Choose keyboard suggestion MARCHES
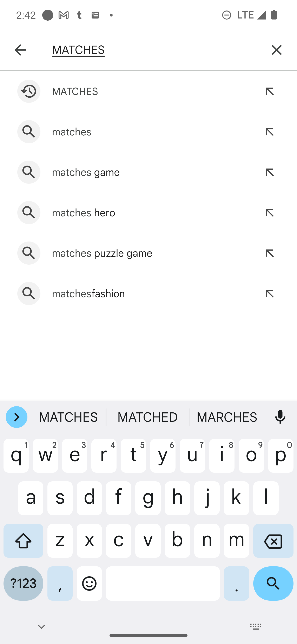 [x=227, y=417]
